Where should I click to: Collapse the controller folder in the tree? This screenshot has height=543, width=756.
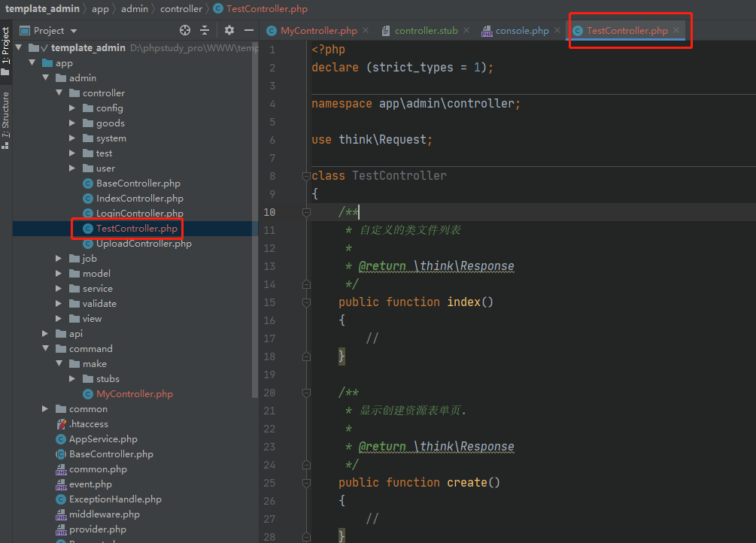coord(59,93)
